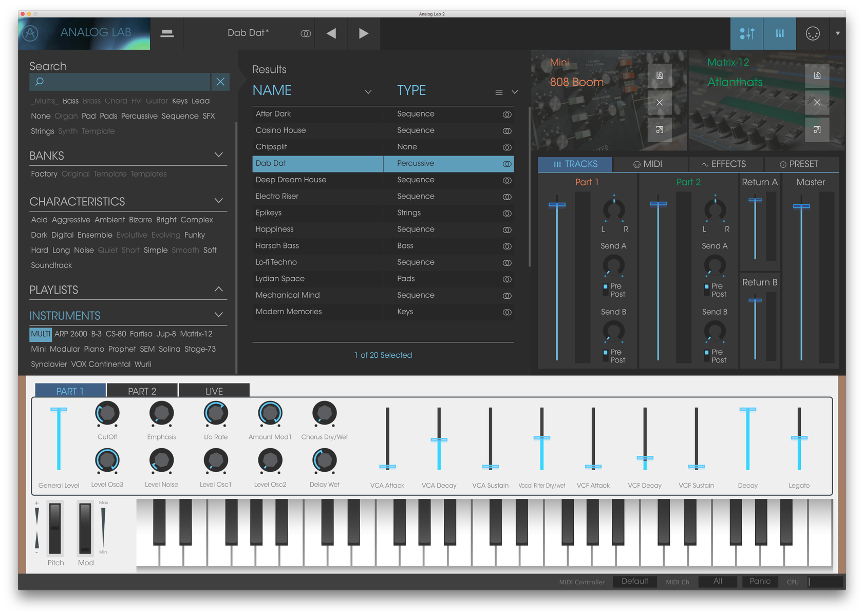Open the mixer controls view in the toolbar
Viewport: 864px width, 616px height.
[746, 33]
